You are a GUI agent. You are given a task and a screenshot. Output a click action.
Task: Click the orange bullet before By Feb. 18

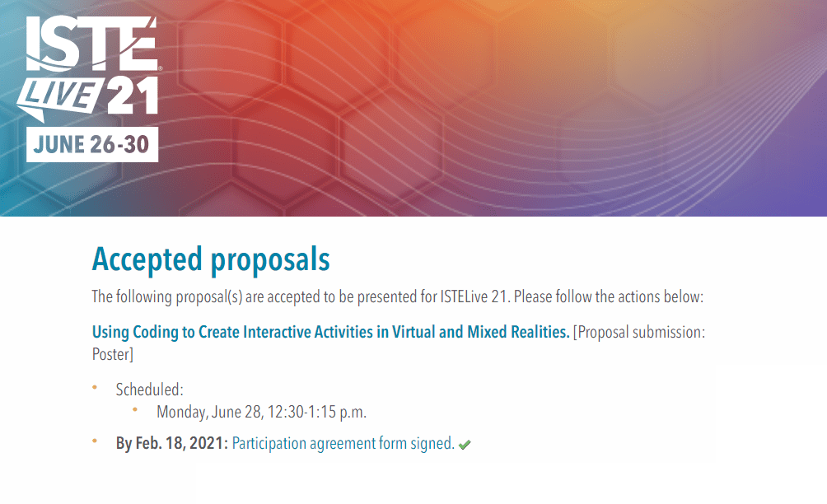coord(94,441)
